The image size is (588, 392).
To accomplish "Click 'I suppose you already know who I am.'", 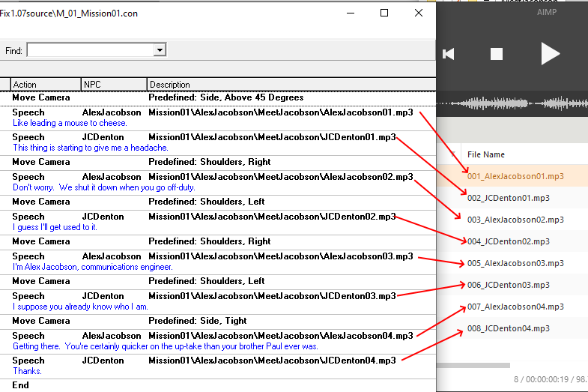I will click(x=80, y=307).
